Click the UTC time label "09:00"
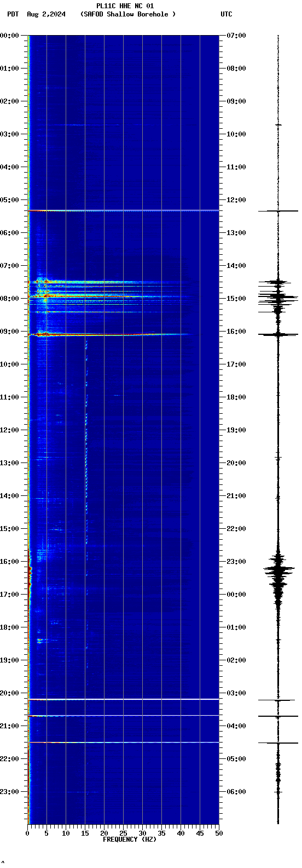Viewport: 302px width, 868px height. point(236,101)
